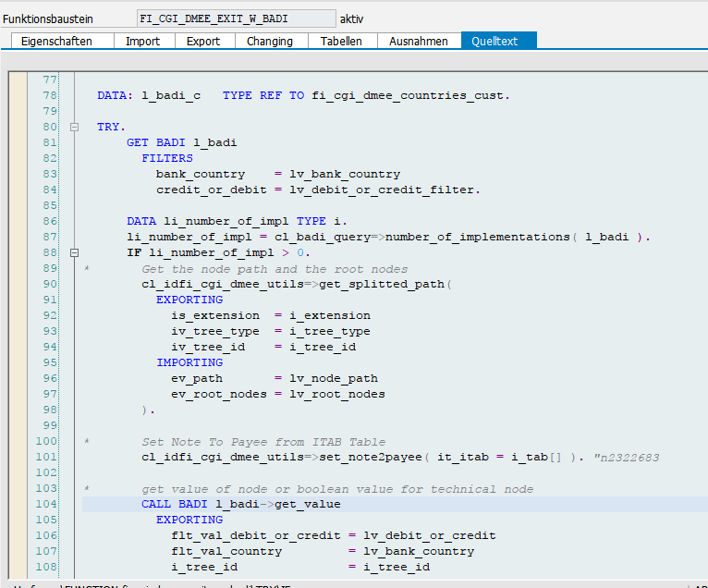Show the Ausnahmen tab
Viewport: 708px width, 588px height.
419,41
